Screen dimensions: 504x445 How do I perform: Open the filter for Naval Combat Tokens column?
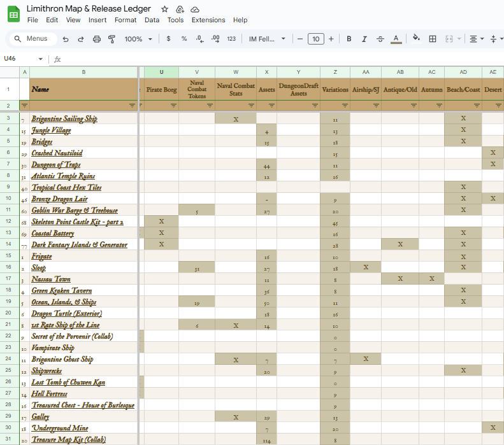pos(210,106)
